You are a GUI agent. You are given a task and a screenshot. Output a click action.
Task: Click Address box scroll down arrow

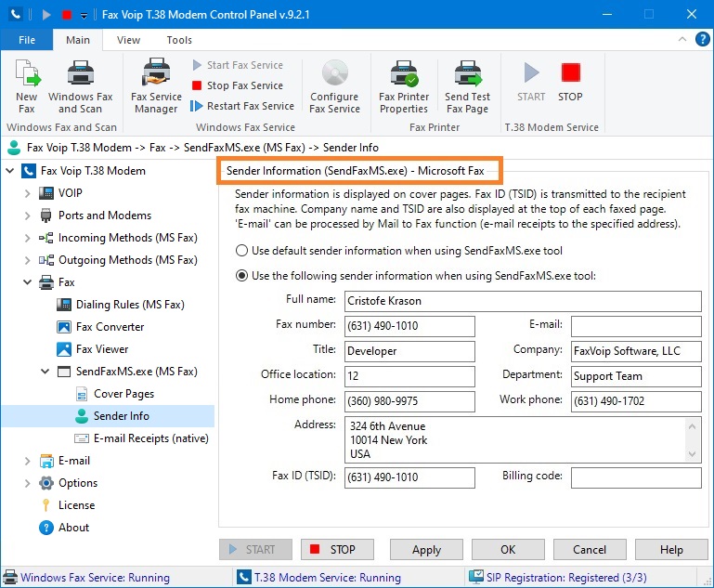click(692, 453)
